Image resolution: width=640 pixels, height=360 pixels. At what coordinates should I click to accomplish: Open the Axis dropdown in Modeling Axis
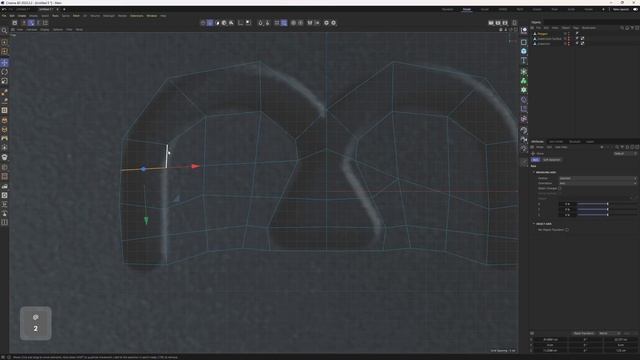tap(598, 178)
